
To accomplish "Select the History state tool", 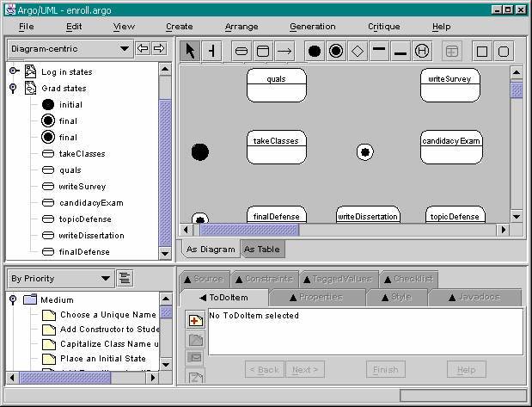I will point(422,52).
